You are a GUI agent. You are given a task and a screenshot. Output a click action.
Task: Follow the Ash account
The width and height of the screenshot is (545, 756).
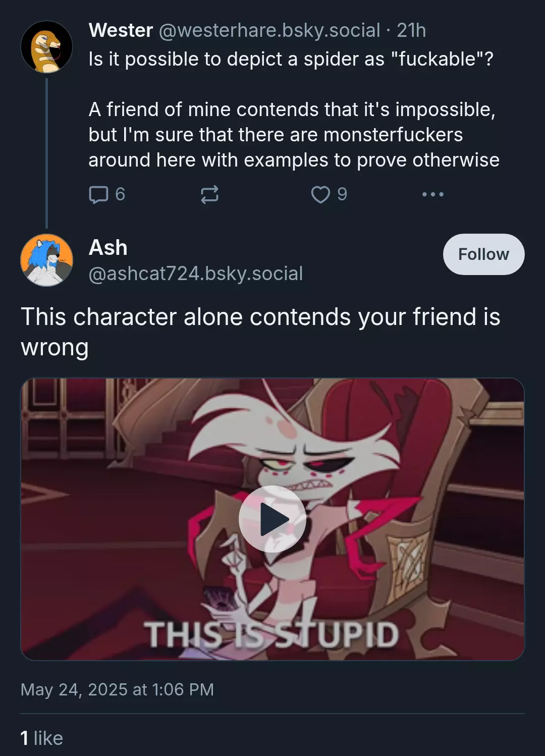[x=483, y=254]
